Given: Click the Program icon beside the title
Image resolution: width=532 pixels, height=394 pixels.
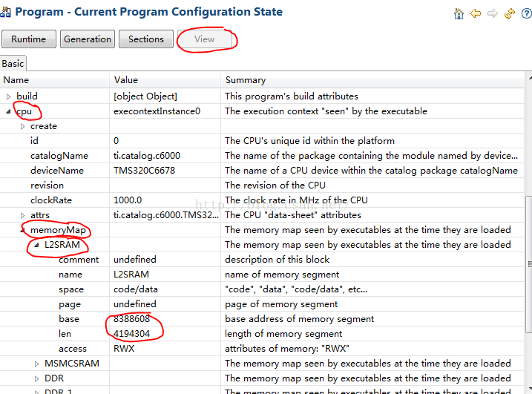Looking at the screenshot, I should 5,12.
